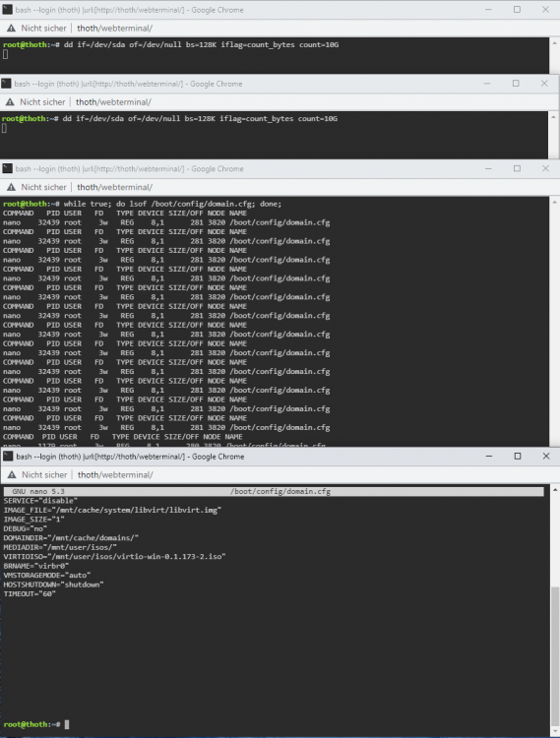Minimize the topmost dd terminal window
This screenshot has height=738, width=560.
(x=488, y=10)
